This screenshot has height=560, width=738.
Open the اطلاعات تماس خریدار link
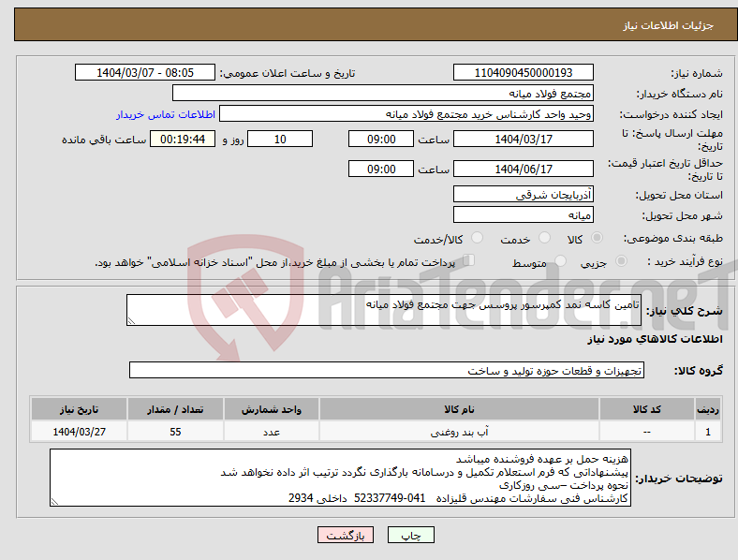[166, 114]
